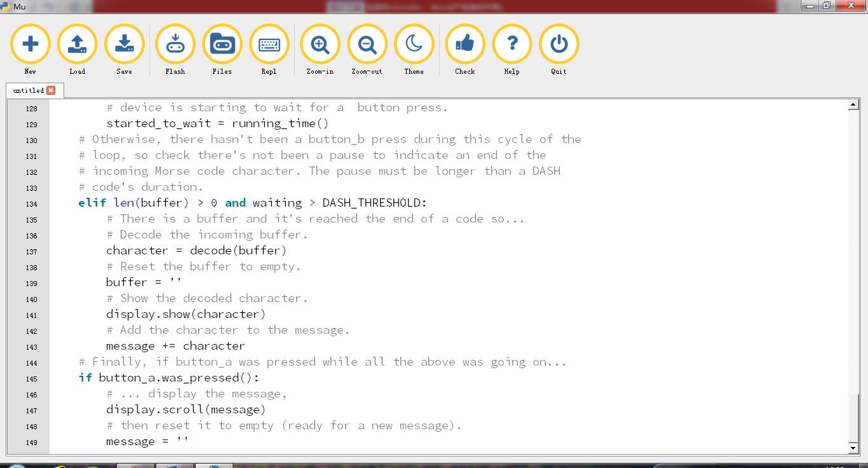Click 'if button_a.was_pressed():' line
Screen dimensions: 868x468
point(169,378)
